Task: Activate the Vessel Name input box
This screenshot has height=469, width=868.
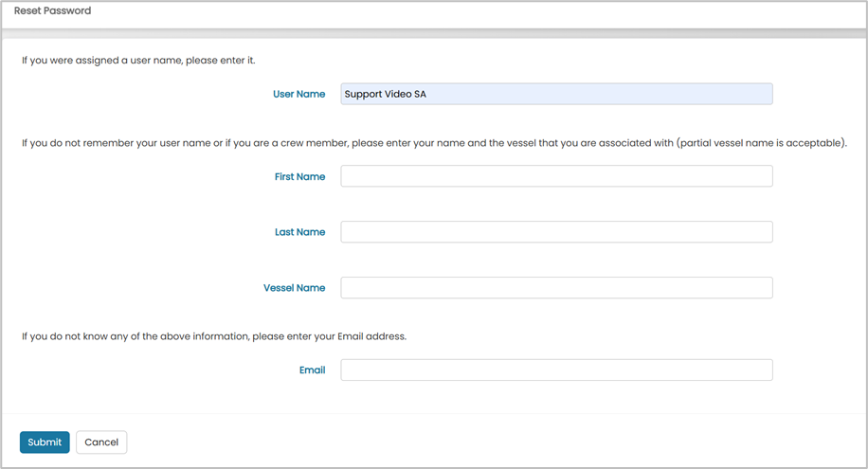Action: pos(556,287)
